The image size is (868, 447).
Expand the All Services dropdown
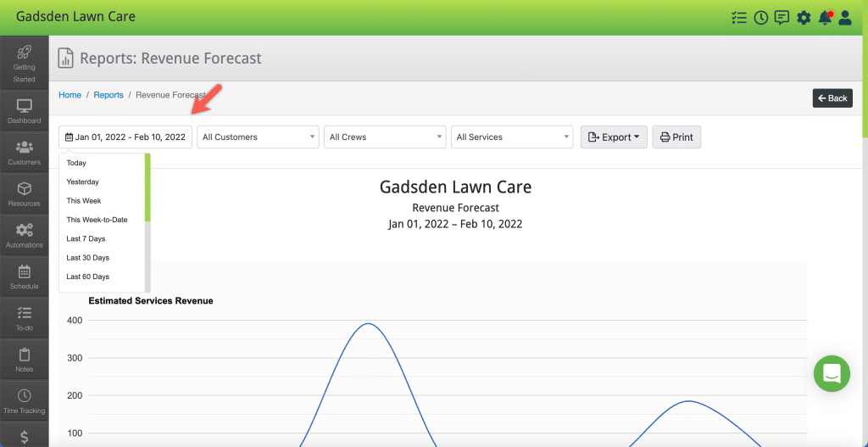pos(512,137)
